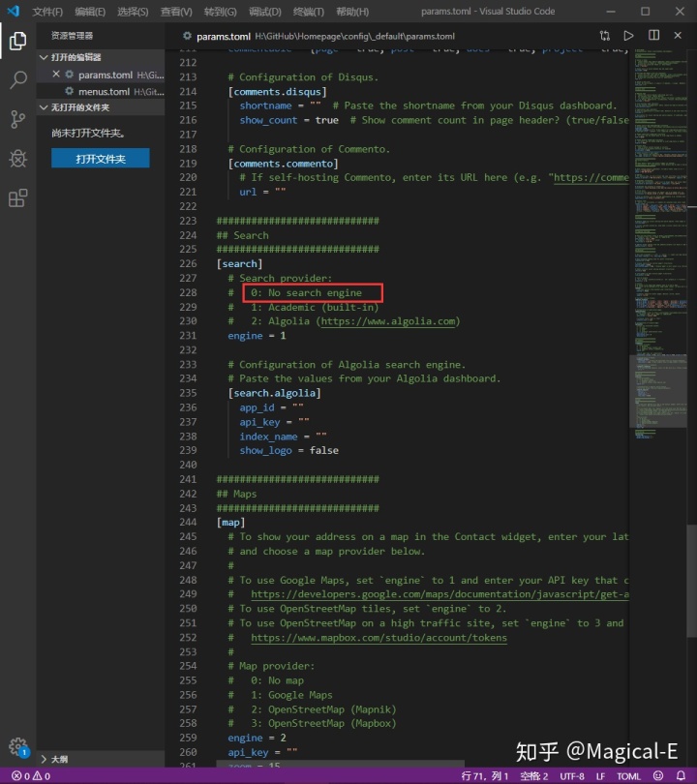Follow the www.algolia.com link

click(x=388, y=321)
